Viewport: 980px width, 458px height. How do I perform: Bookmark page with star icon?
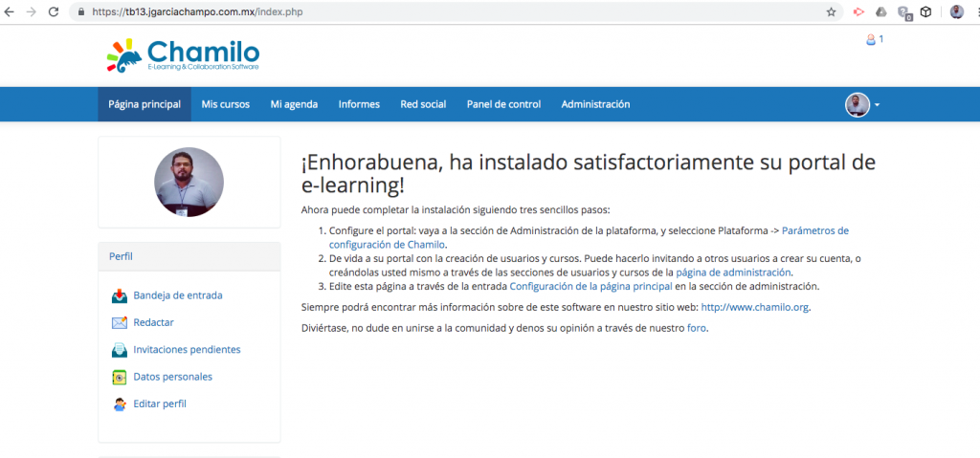832,12
